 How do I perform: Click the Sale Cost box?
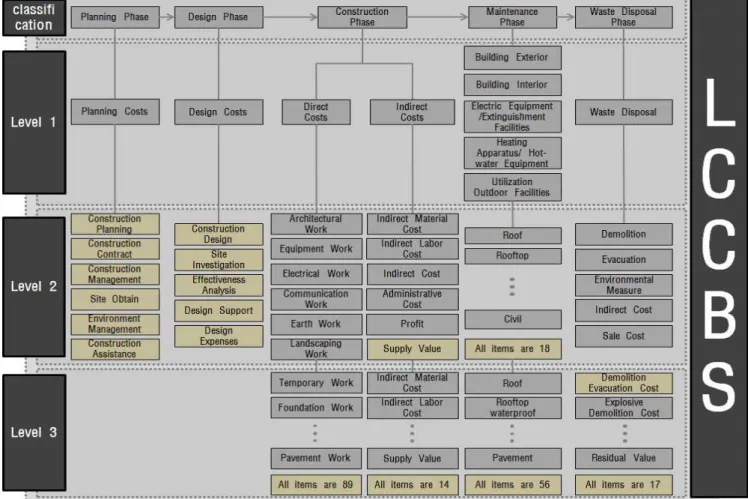(623, 336)
